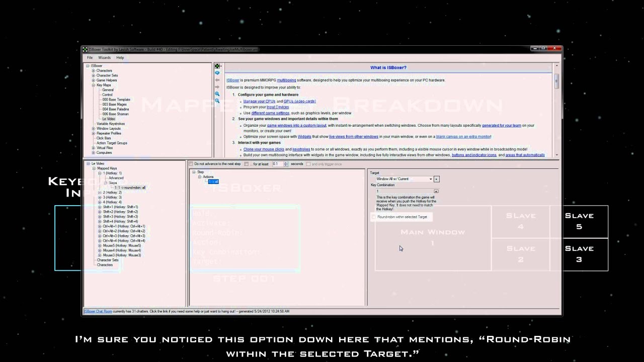This screenshot has width=644, height=362.
Task: Select 'Mouse3 (Hotkey: Mouse3)' mapped key
Action: point(122,255)
